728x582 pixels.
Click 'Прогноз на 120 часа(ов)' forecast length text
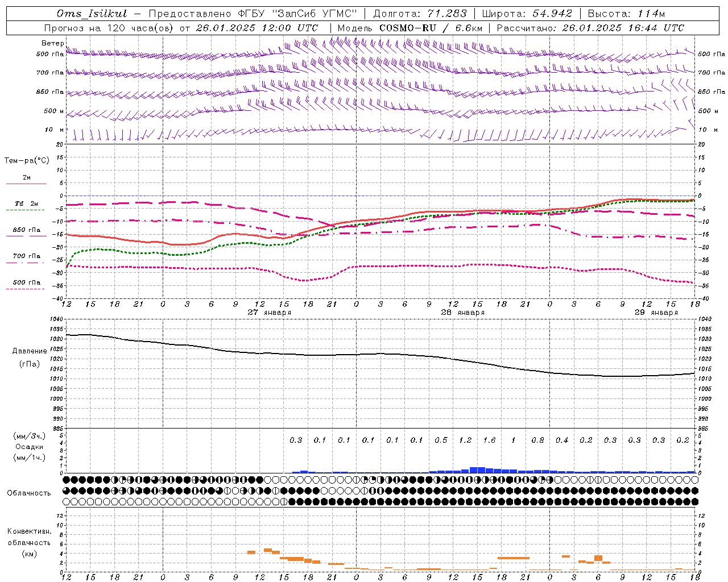109,28
